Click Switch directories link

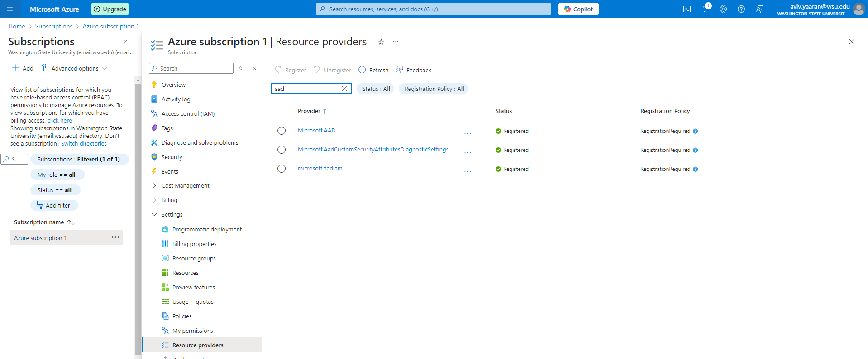[x=84, y=143]
